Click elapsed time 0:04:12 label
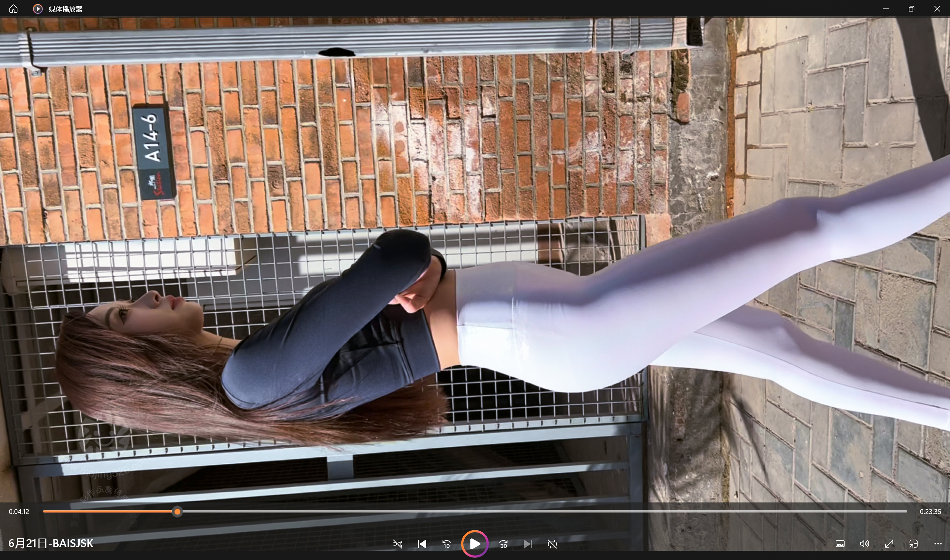 19,512
